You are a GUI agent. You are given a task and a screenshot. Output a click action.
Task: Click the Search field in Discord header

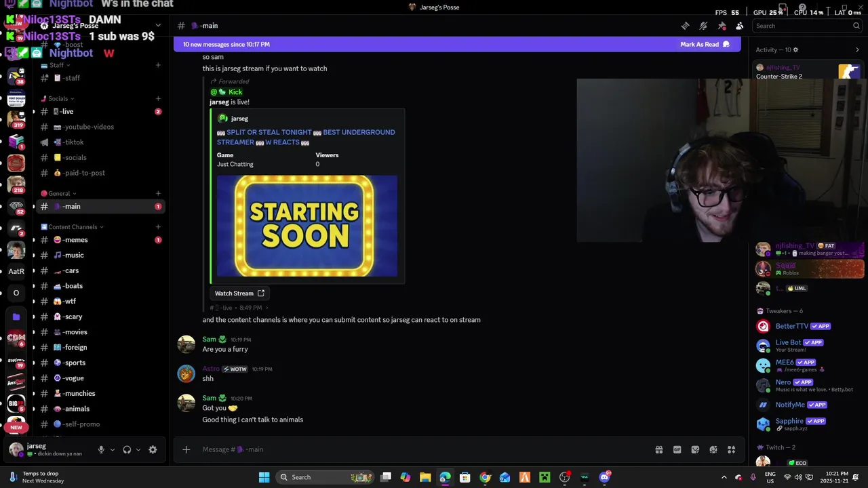(x=807, y=26)
